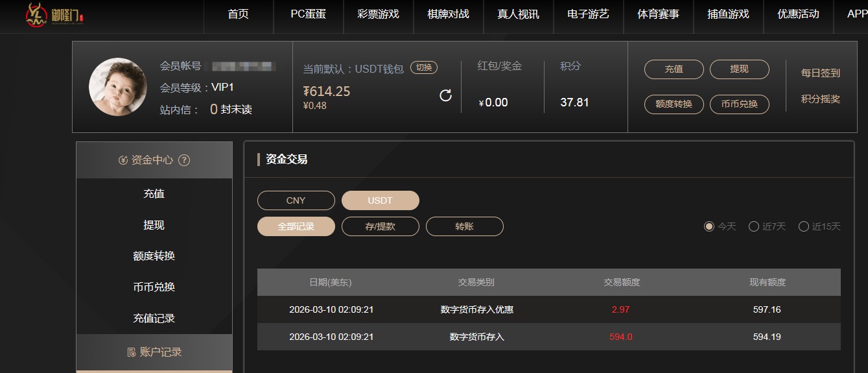Open 优惠活动 in the navigation bar
This screenshot has width=868, height=373.
click(799, 14)
